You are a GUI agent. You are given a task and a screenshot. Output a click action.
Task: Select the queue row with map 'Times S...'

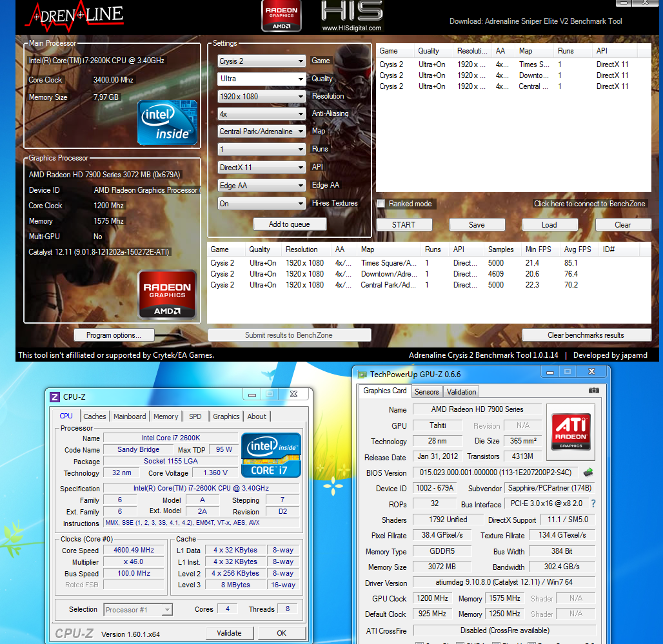pyautogui.click(x=513, y=64)
